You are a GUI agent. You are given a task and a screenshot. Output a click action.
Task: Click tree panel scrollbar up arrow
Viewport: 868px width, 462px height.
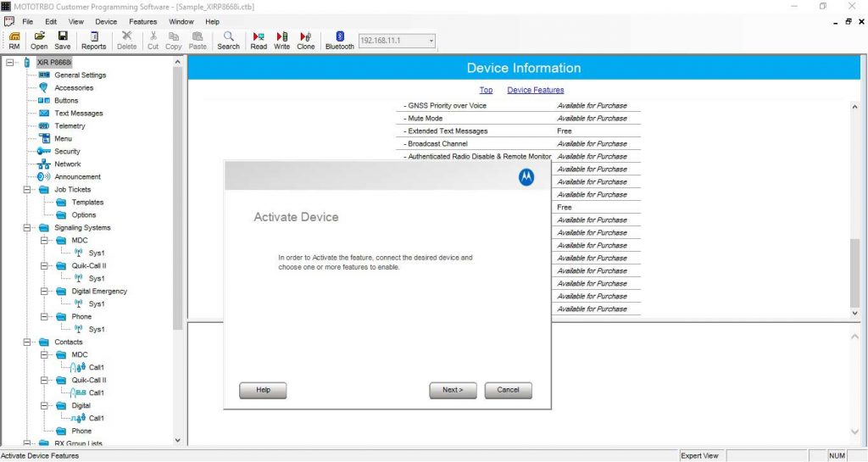click(x=178, y=62)
